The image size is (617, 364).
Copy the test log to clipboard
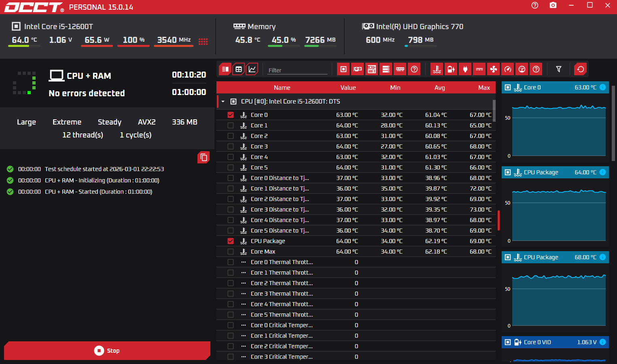coord(204,157)
